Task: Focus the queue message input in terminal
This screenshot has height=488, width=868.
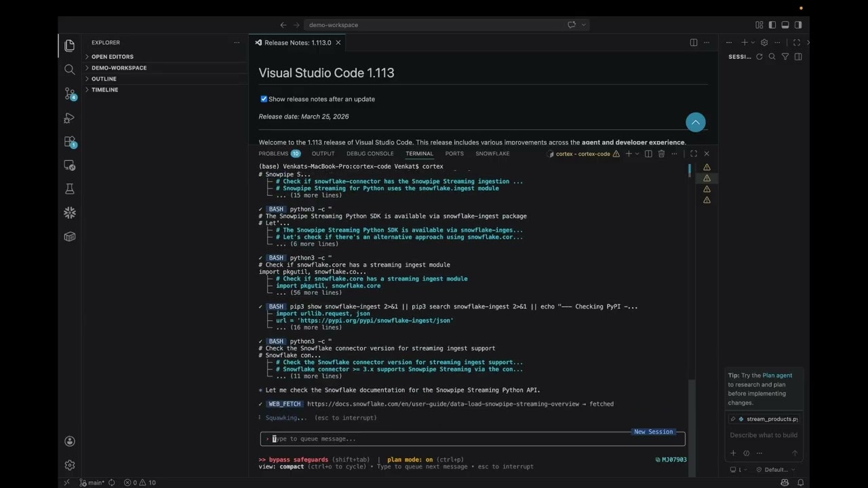Action: [x=473, y=439]
